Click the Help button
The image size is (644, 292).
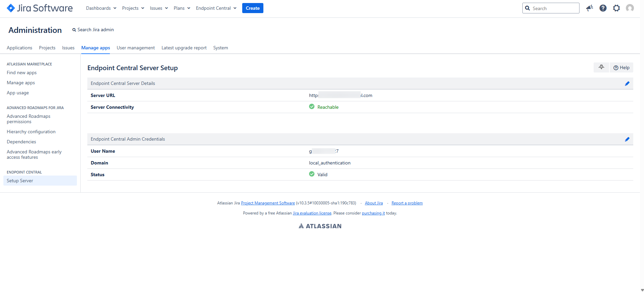coord(621,67)
